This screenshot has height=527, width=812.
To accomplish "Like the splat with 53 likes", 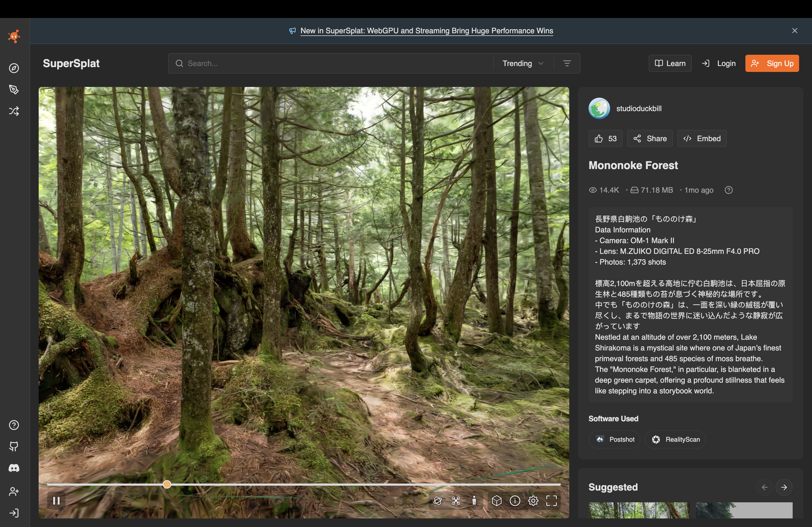I will click(606, 138).
